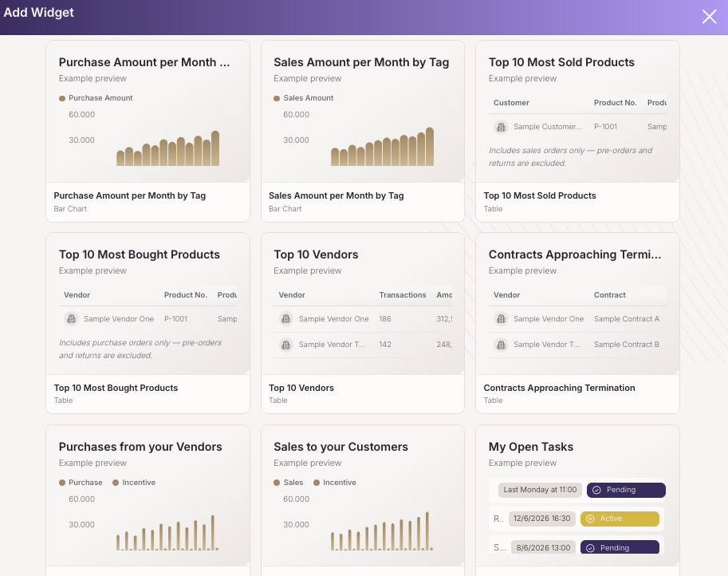The height and width of the screenshot is (576, 728).
Task: Click vendor icon in Sample Contract A row
Action: (x=501, y=318)
